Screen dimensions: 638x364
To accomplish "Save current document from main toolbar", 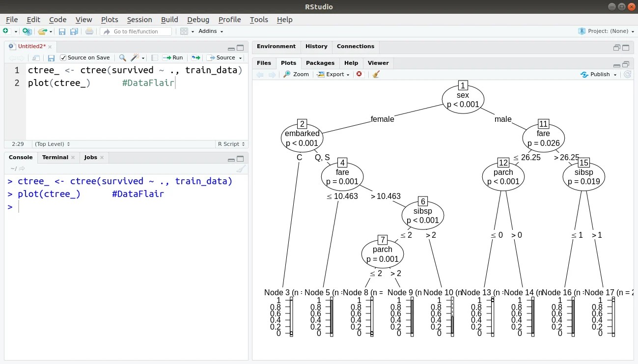I will click(x=62, y=31).
